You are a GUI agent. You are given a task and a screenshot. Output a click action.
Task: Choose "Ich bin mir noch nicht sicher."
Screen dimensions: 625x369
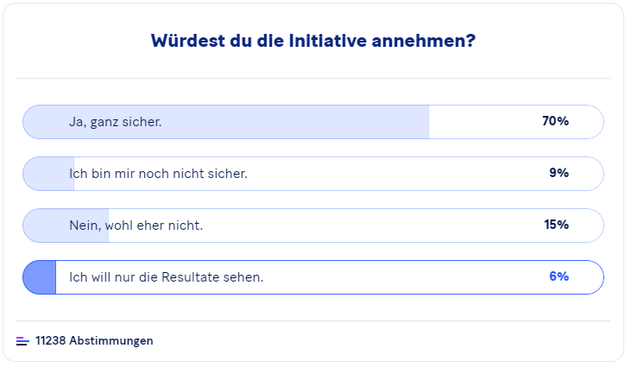(313, 174)
